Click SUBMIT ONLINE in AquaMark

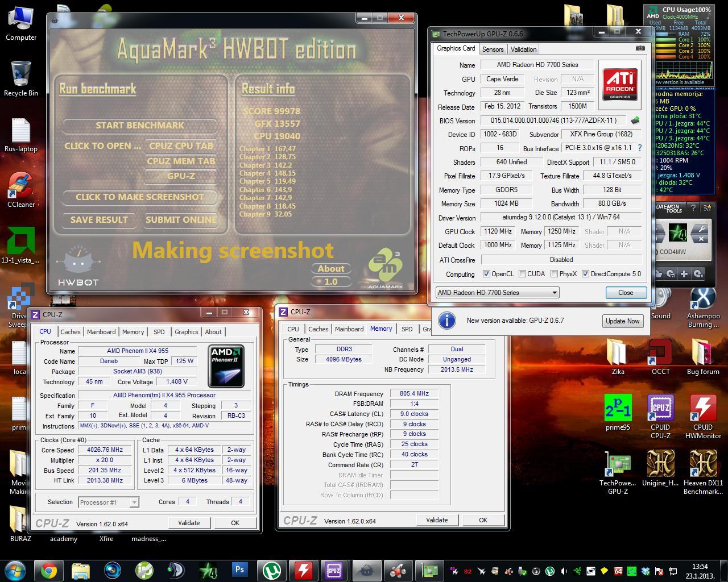click(181, 220)
